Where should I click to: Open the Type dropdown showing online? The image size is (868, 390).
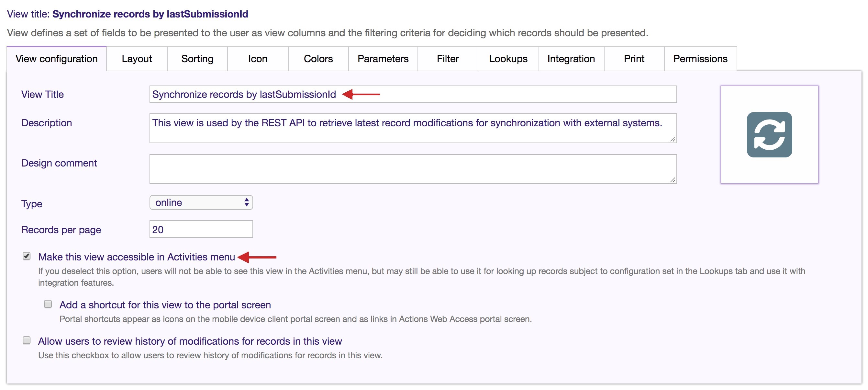tap(201, 202)
